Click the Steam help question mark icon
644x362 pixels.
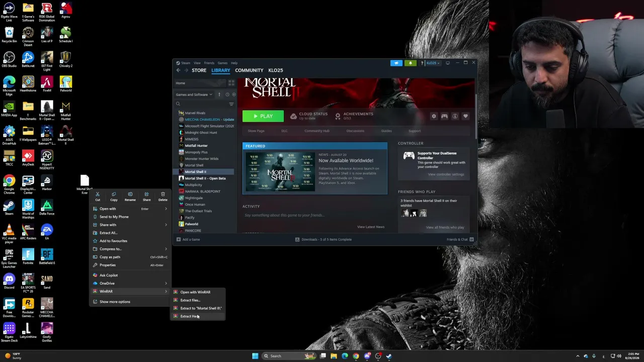422,63
